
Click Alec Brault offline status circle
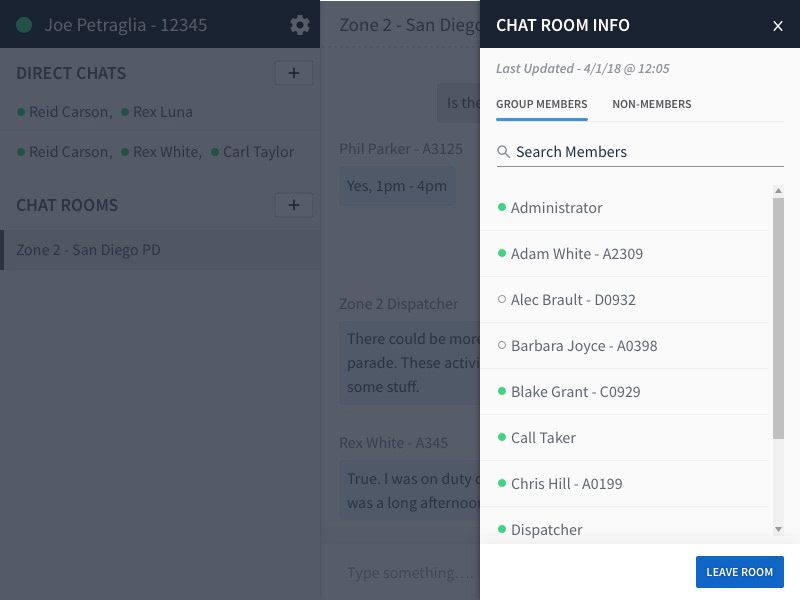tap(502, 300)
